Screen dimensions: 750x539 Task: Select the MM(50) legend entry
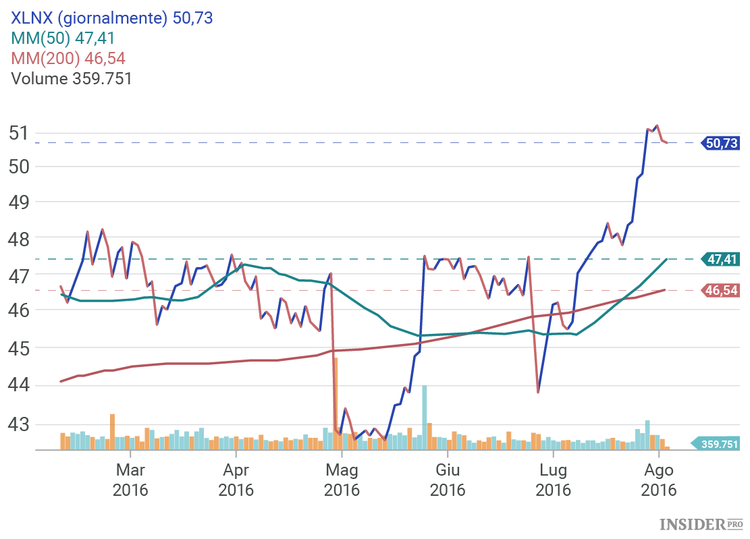pyautogui.click(x=68, y=38)
